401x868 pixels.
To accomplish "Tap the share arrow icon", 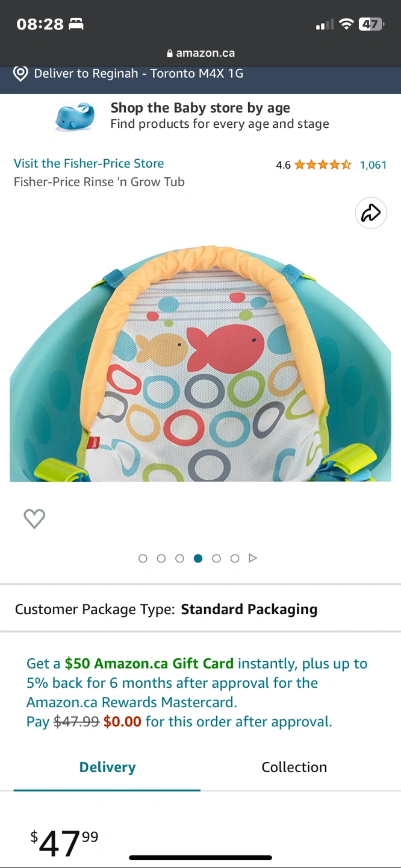I will pyautogui.click(x=371, y=213).
